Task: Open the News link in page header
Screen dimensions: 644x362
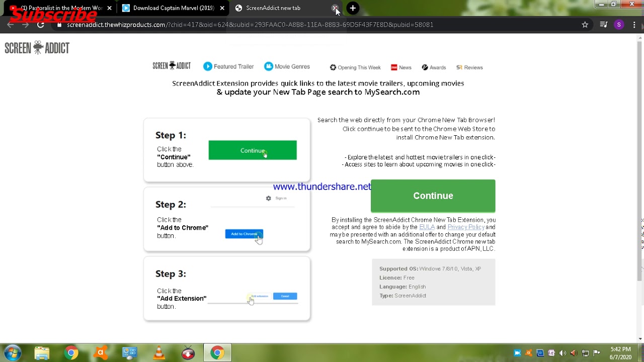Action: pyautogui.click(x=401, y=67)
